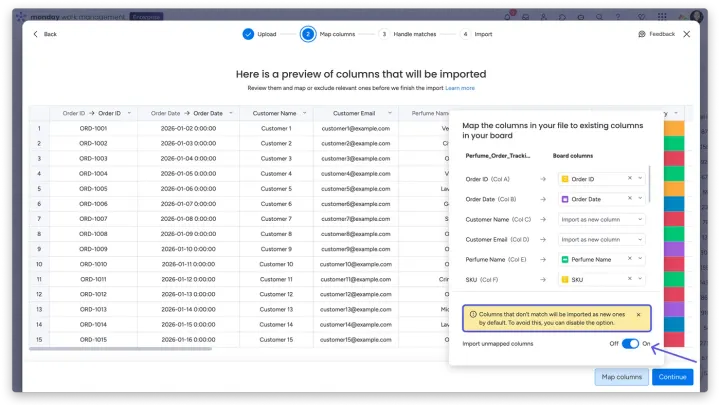Open the Order Date table header chevron

click(x=231, y=113)
